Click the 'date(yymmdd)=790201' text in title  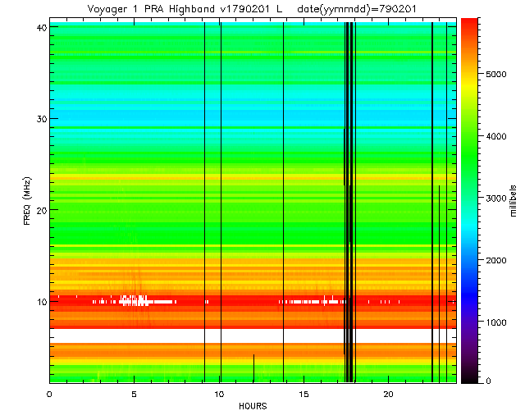coord(357,9)
